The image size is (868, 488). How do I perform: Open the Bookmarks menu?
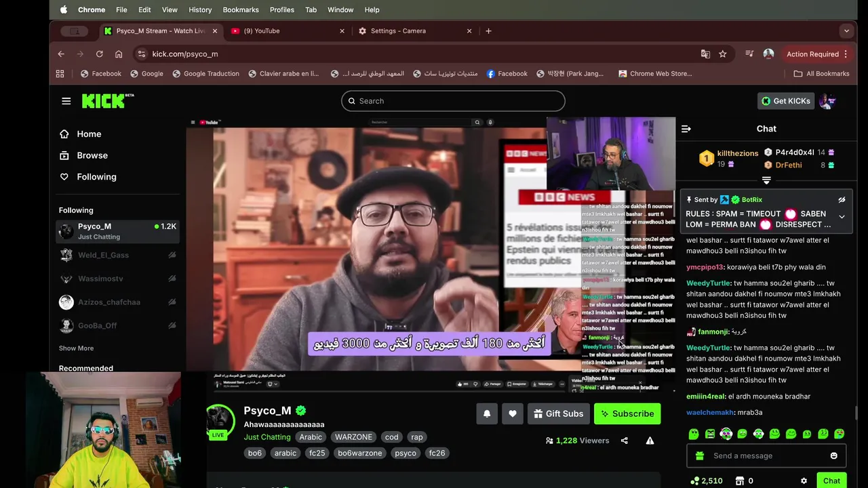pos(241,9)
